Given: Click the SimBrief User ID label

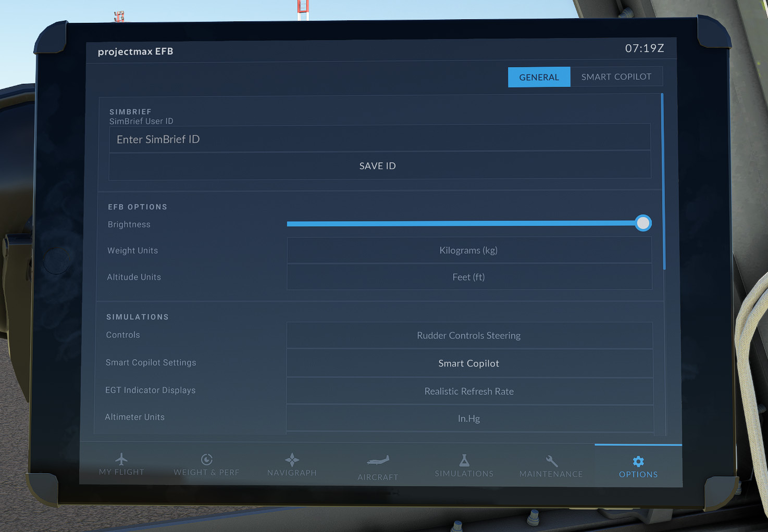Looking at the screenshot, I should 141,121.
